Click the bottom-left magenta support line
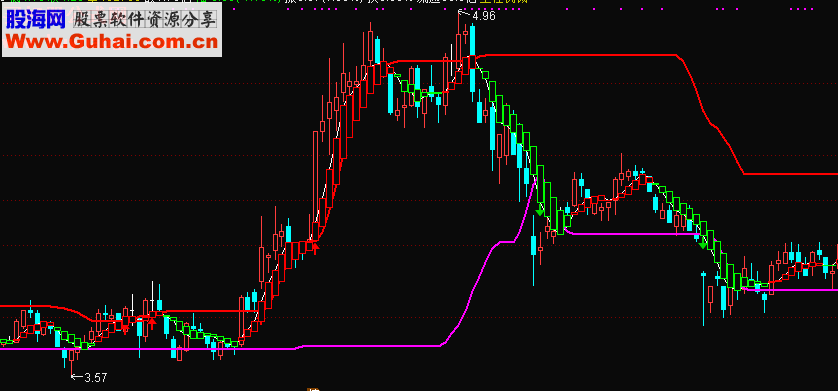This screenshot has height=391, width=838. point(147,349)
